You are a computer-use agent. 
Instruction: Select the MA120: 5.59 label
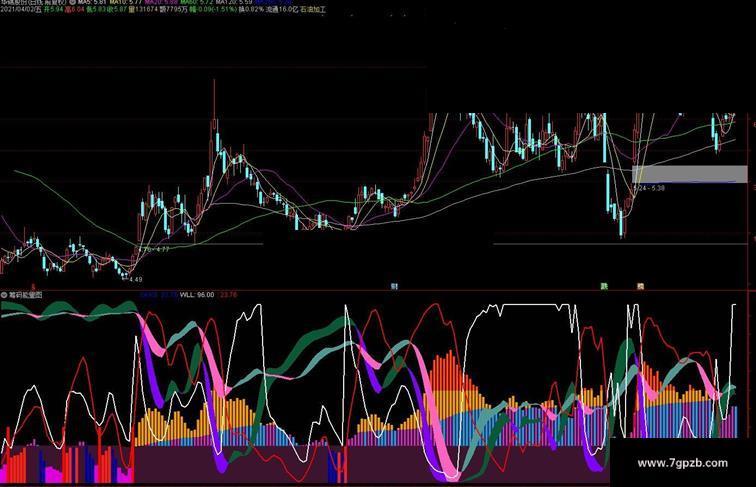[234, 2]
